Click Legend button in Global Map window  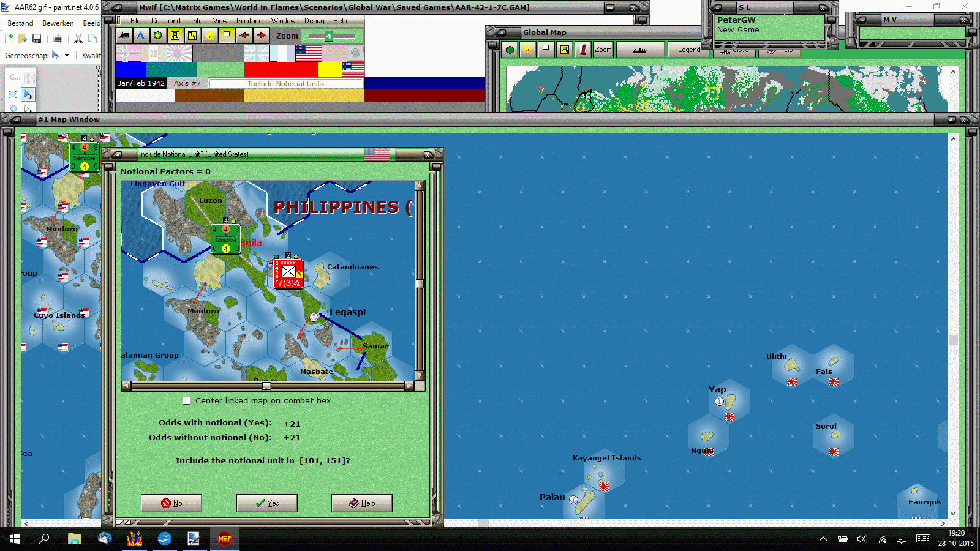(x=688, y=50)
